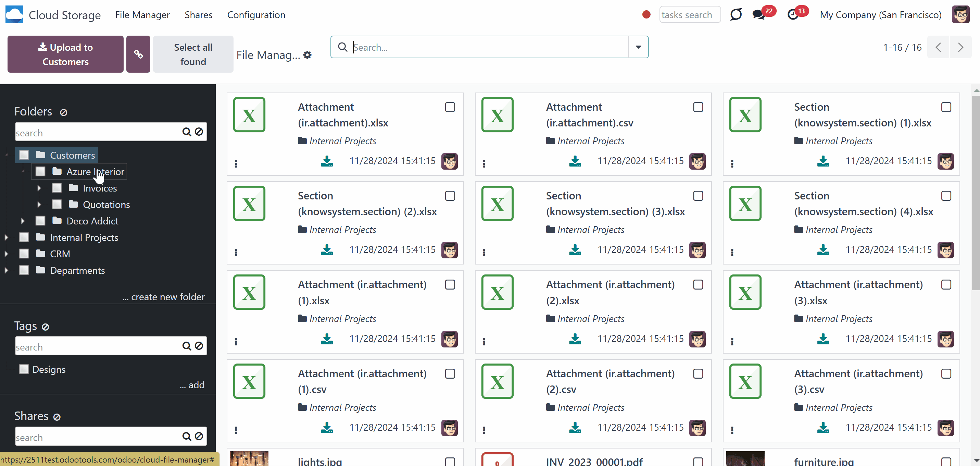Expand the Invoices folder tree node
The image size is (980, 466).
(39, 188)
